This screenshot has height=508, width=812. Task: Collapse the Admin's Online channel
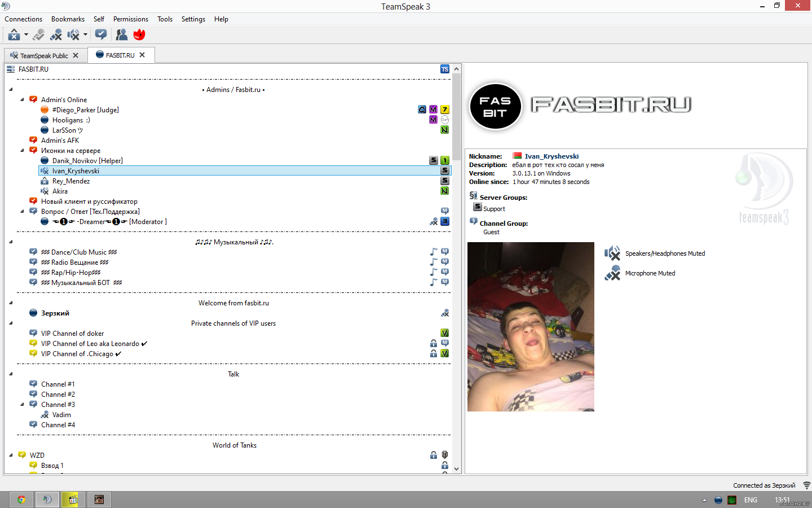click(x=22, y=100)
